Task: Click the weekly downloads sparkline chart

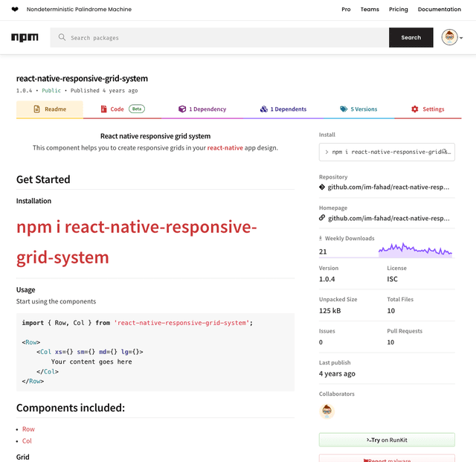Action: (415, 251)
